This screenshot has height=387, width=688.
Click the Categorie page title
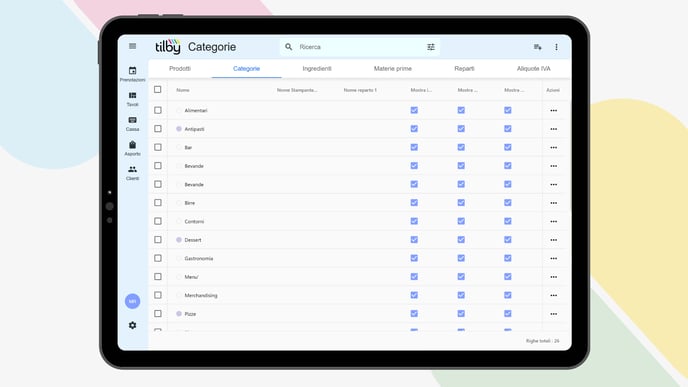212,47
